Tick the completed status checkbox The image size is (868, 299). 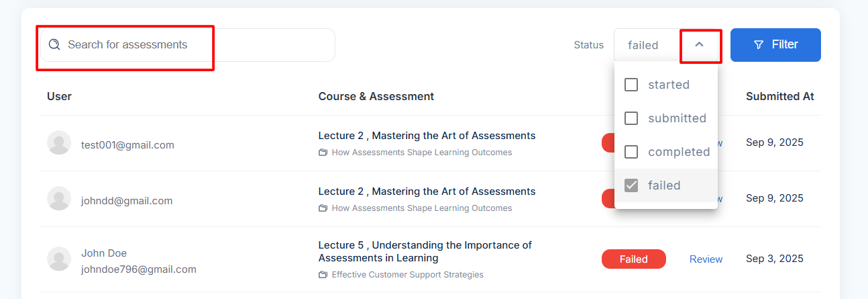click(631, 152)
